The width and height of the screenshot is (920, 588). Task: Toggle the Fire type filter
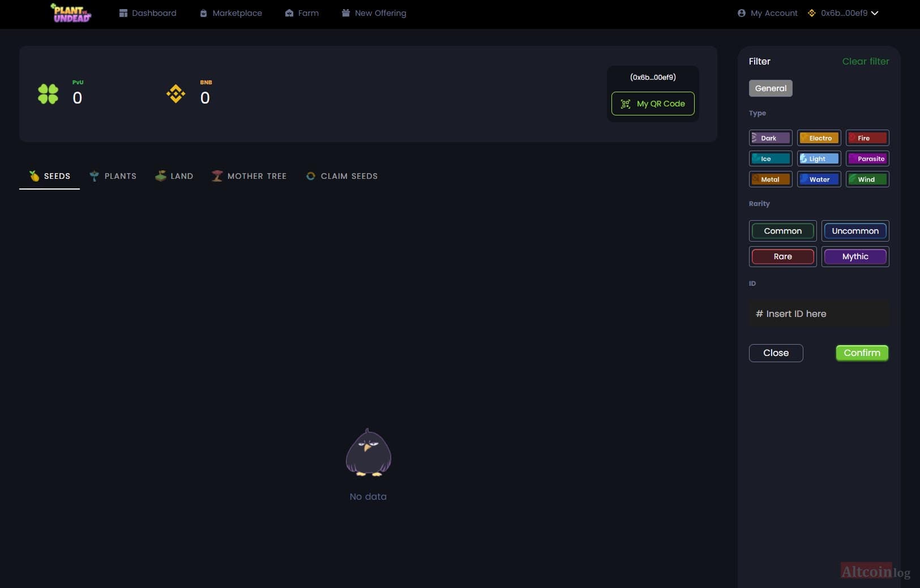[x=867, y=138]
